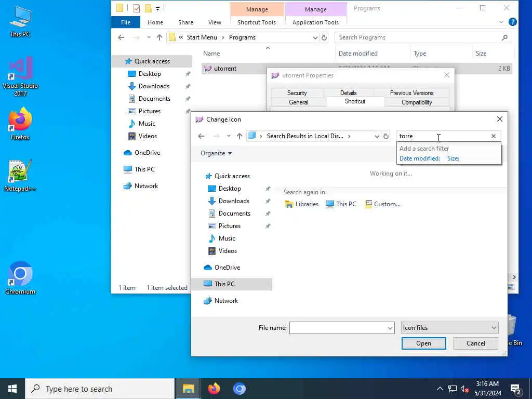Clear the 'torre' search text
The height and width of the screenshot is (399, 532).
pos(494,136)
